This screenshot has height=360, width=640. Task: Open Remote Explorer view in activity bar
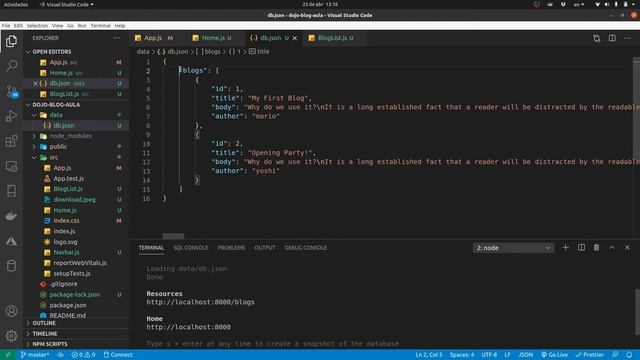[x=11, y=166]
